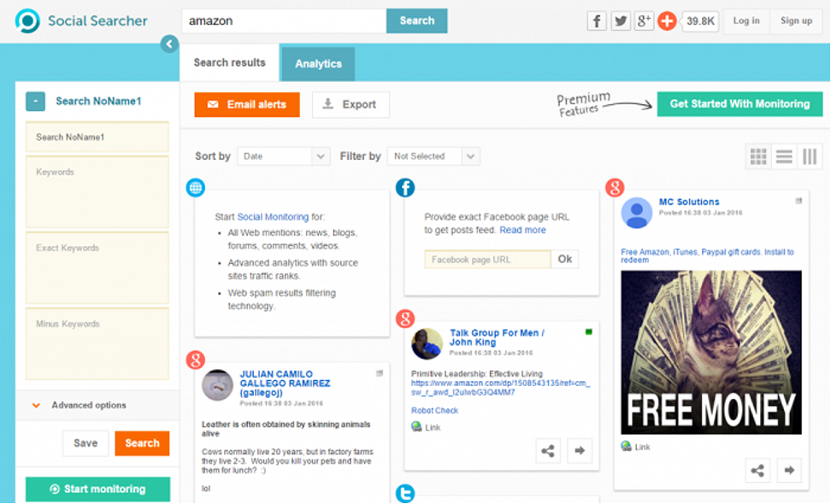831x504 pixels.
Task: Expand Advanced options section
Action: pos(81,406)
